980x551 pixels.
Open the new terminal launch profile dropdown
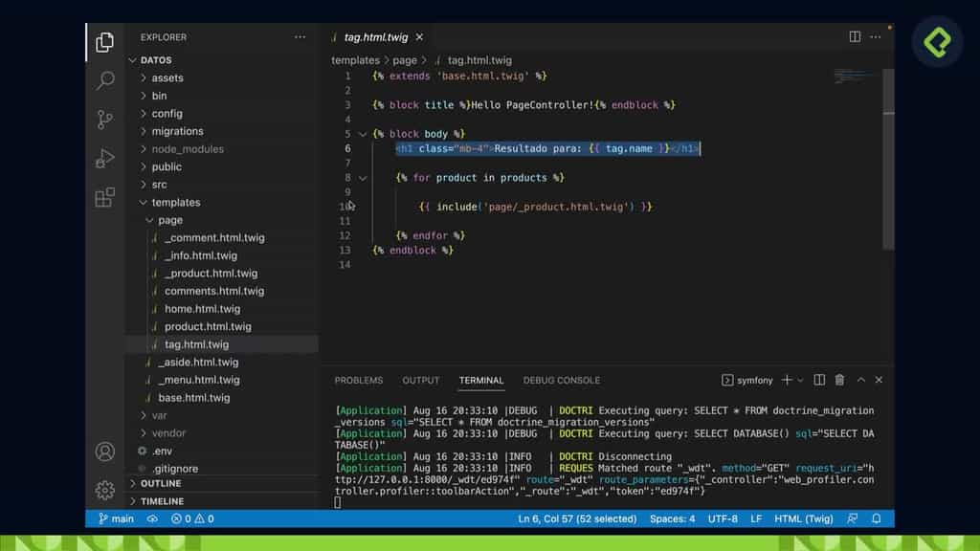pyautogui.click(x=800, y=381)
